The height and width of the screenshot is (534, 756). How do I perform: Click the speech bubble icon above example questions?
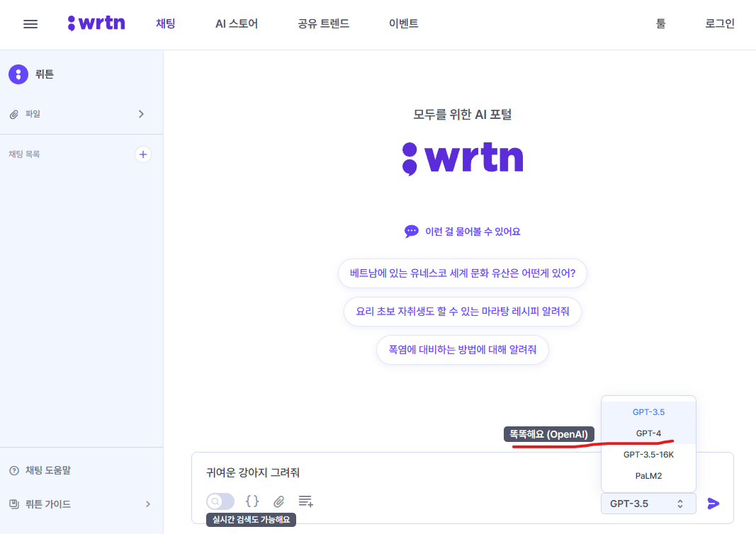click(411, 231)
